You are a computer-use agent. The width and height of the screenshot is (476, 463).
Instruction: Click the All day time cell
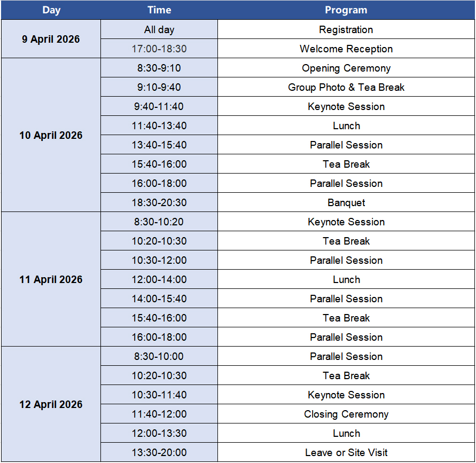tap(159, 29)
